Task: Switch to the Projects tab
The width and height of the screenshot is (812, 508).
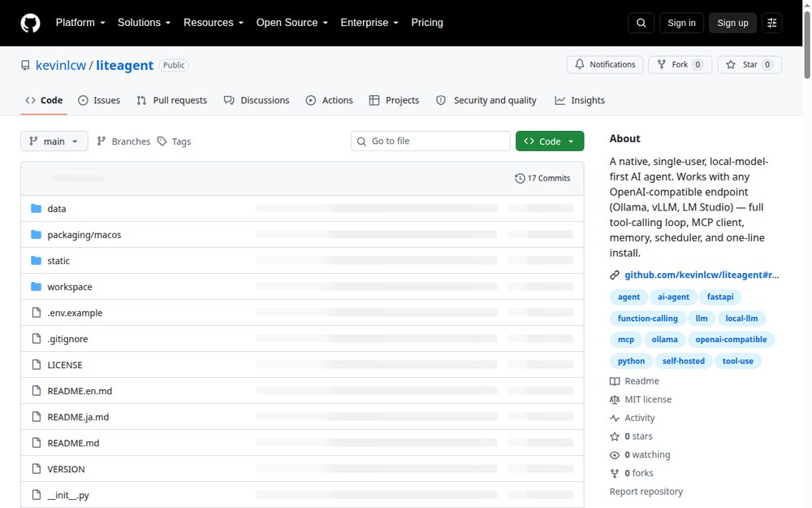Action: tap(394, 100)
